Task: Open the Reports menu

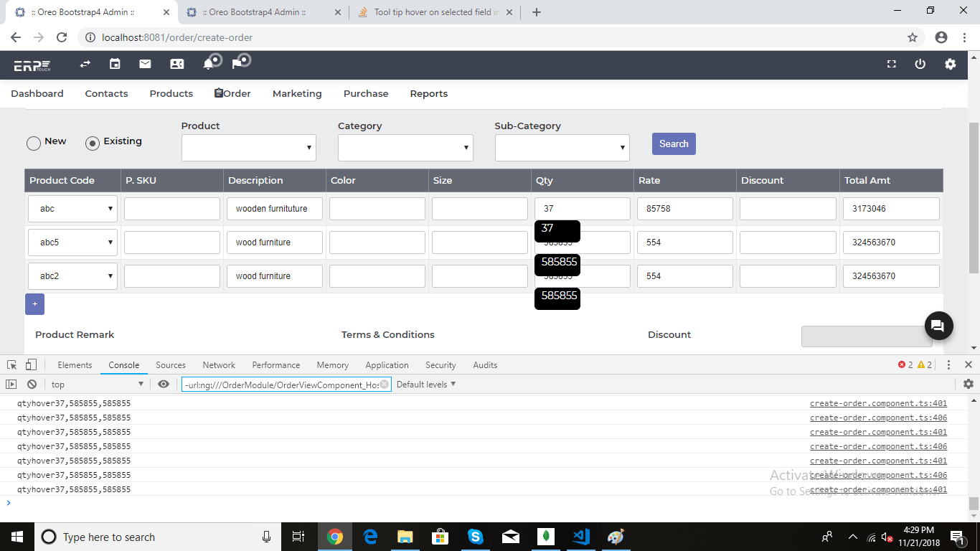Action: coord(429,94)
